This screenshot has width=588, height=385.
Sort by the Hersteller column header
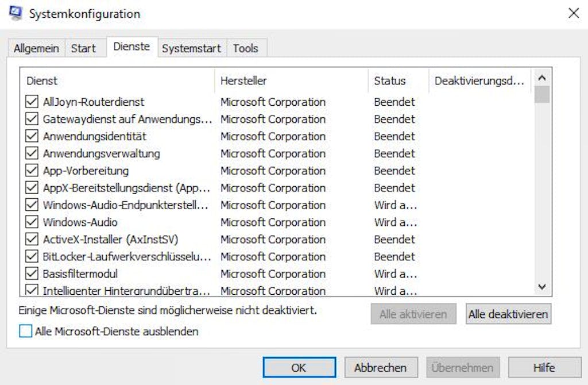click(292, 80)
